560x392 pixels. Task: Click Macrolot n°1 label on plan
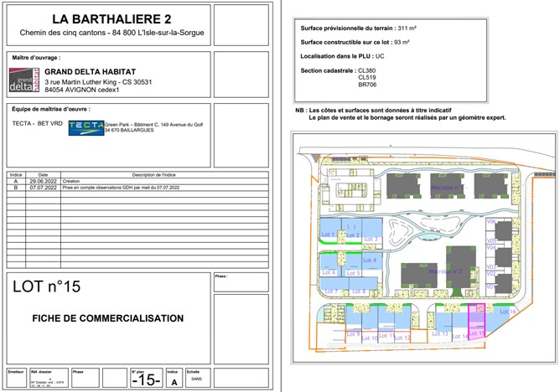pyautogui.click(x=446, y=188)
